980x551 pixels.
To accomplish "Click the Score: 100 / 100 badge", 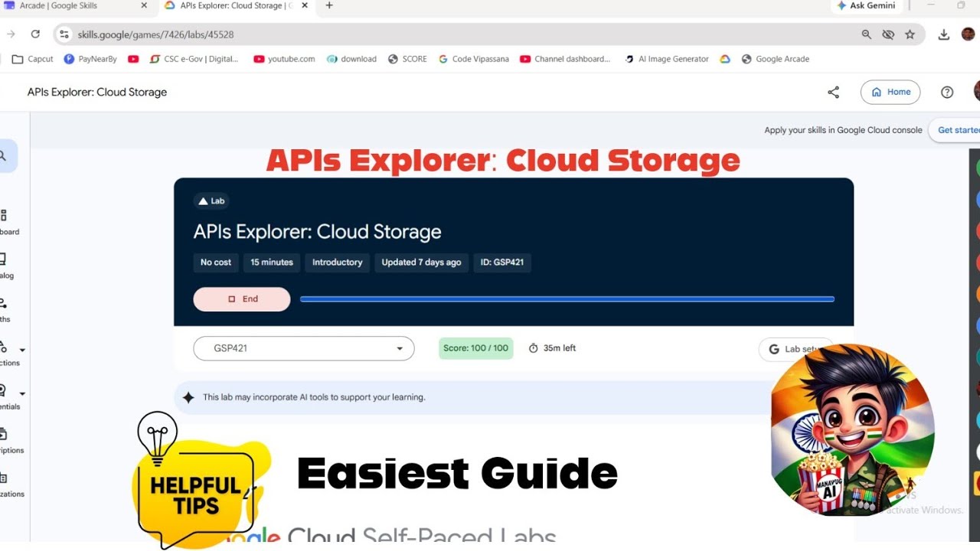I will [x=476, y=348].
